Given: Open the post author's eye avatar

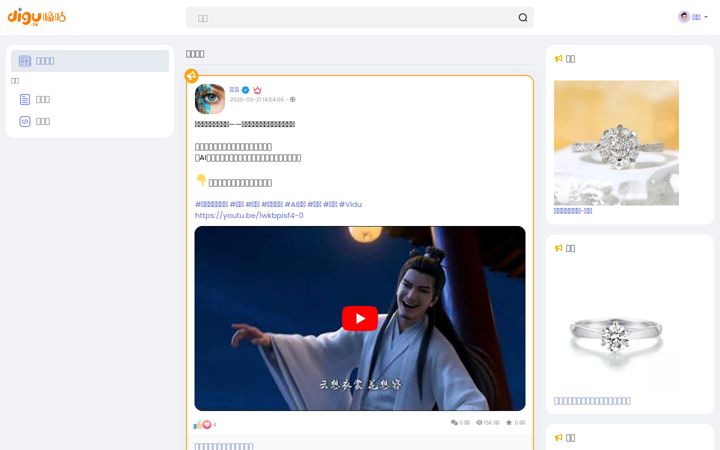Looking at the screenshot, I should [210, 99].
